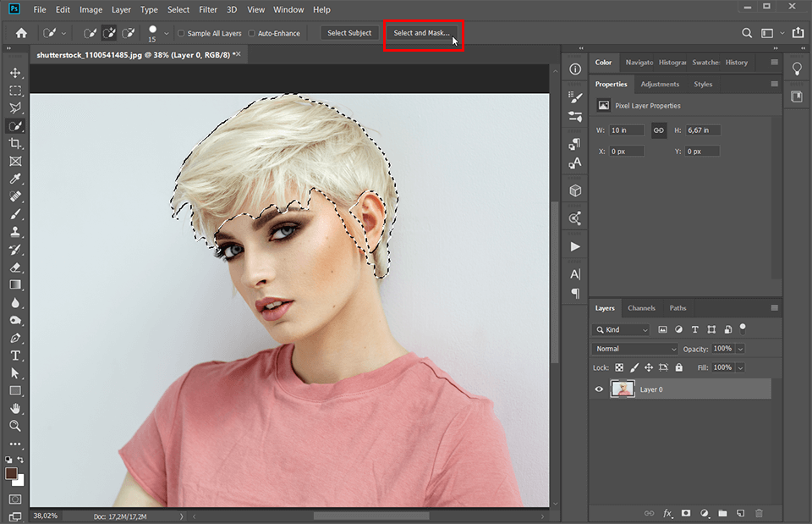Activate the Eyedropper tool
The width and height of the screenshot is (812, 524).
[x=15, y=179]
